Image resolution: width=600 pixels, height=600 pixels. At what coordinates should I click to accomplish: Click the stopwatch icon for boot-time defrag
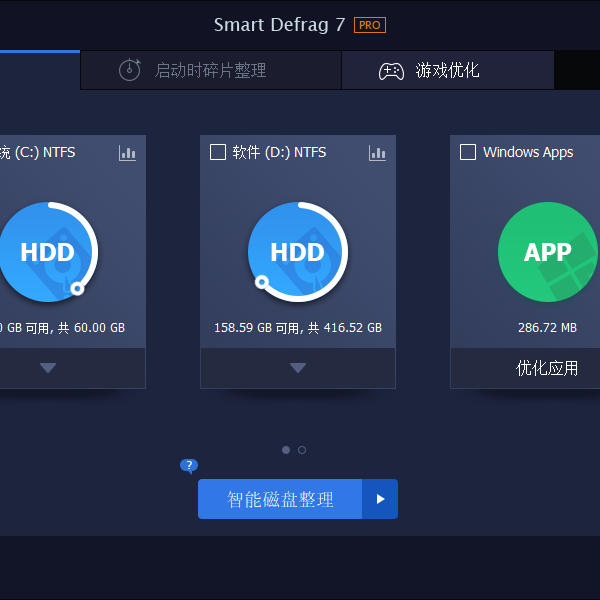pyautogui.click(x=130, y=70)
